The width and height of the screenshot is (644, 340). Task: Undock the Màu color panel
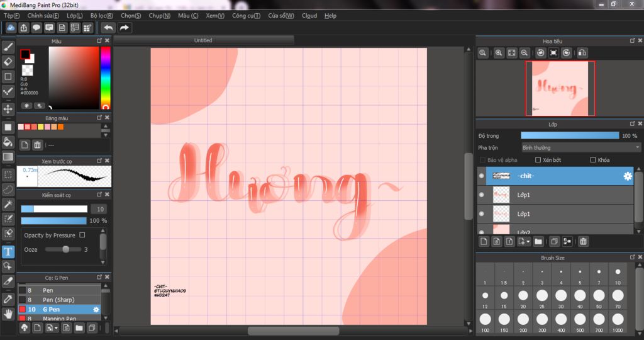coord(99,40)
